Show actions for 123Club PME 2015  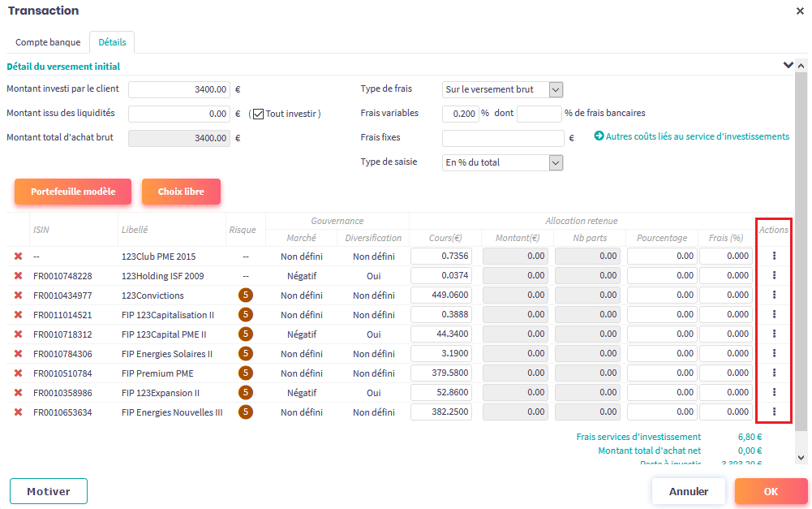point(774,256)
